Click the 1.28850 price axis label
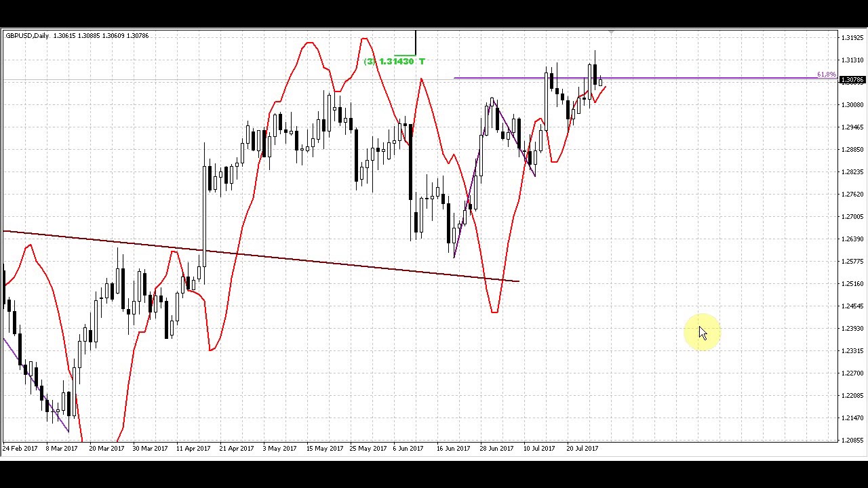 pyautogui.click(x=852, y=150)
